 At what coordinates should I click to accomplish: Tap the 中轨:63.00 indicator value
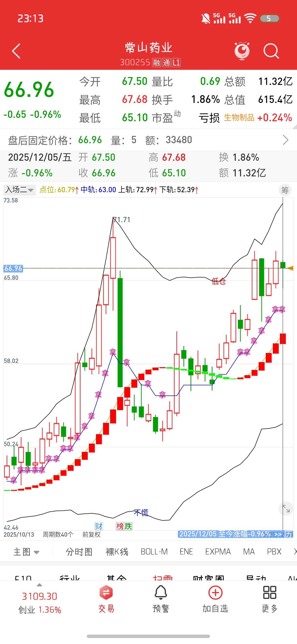pyautogui.click(x=98, y=190)
